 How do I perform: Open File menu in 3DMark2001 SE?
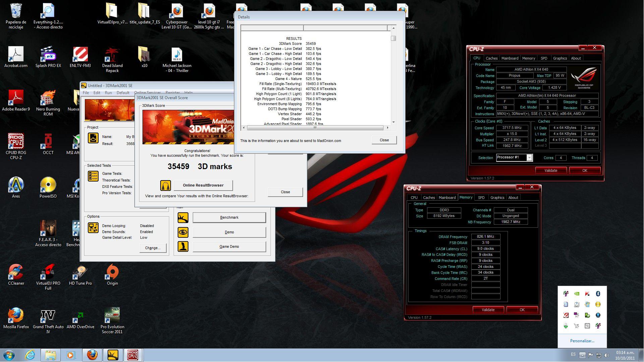pyautogui.click(x=86, y=93)
